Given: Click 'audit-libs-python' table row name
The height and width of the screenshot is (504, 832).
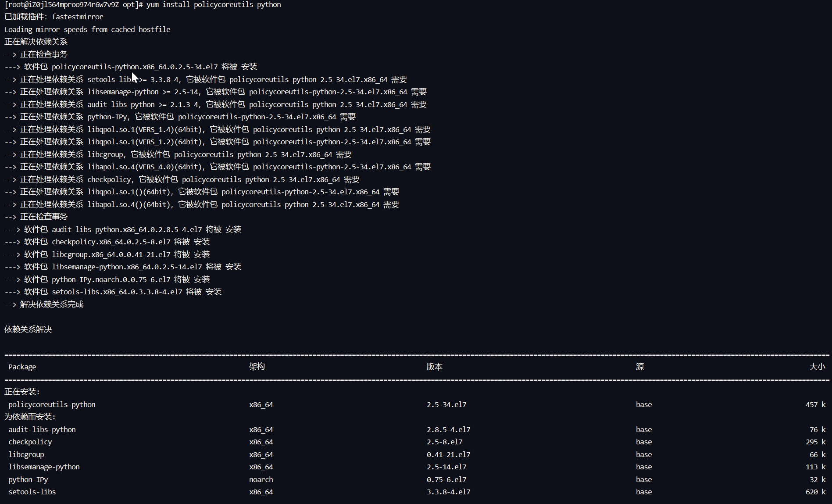Looking at the screenshot, I should (42, 429).
